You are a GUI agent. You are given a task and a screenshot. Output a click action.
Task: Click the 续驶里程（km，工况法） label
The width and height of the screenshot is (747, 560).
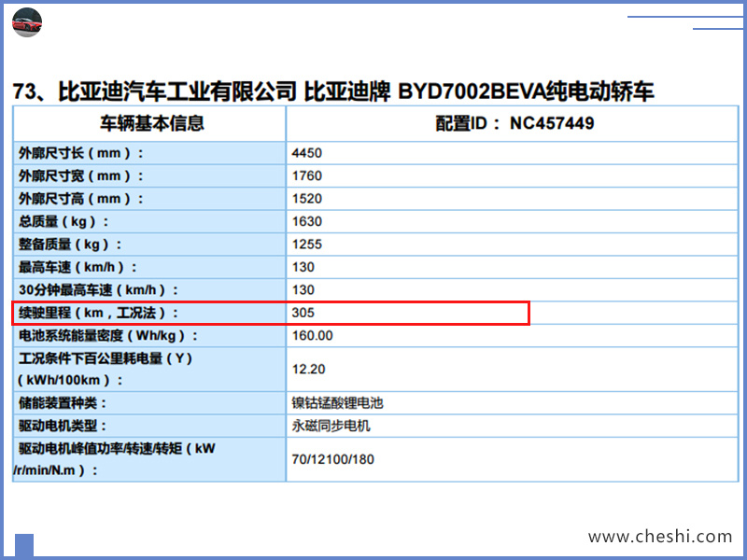click(x=98, y=313)
